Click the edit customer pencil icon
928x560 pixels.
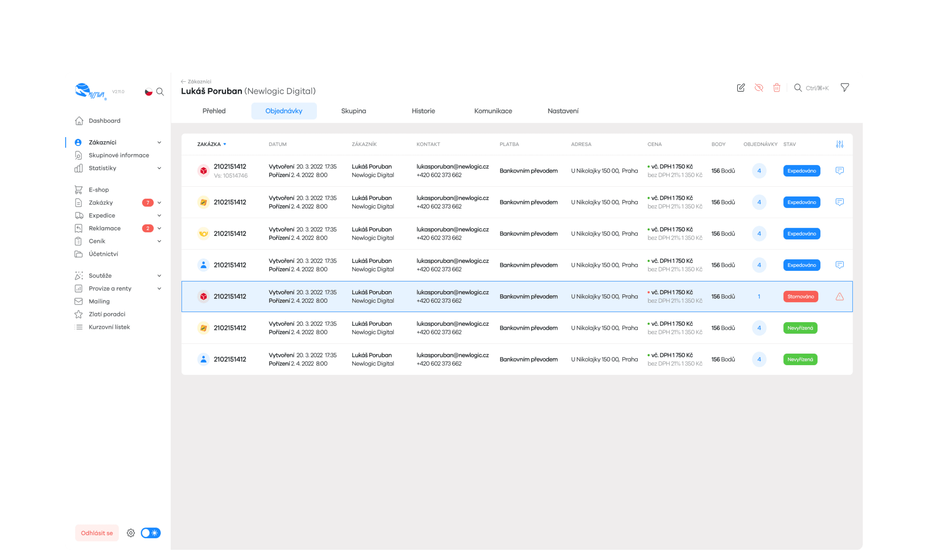tap(740, 88)
